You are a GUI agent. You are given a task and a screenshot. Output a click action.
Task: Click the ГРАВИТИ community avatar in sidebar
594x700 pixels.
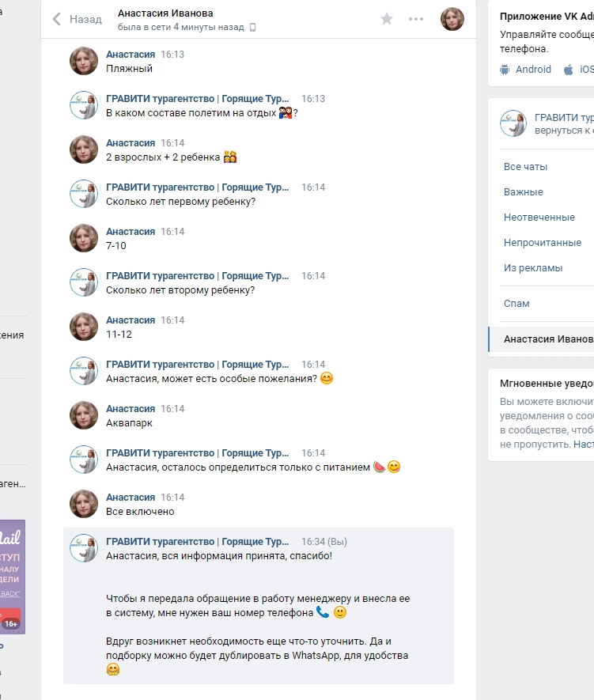513,123
